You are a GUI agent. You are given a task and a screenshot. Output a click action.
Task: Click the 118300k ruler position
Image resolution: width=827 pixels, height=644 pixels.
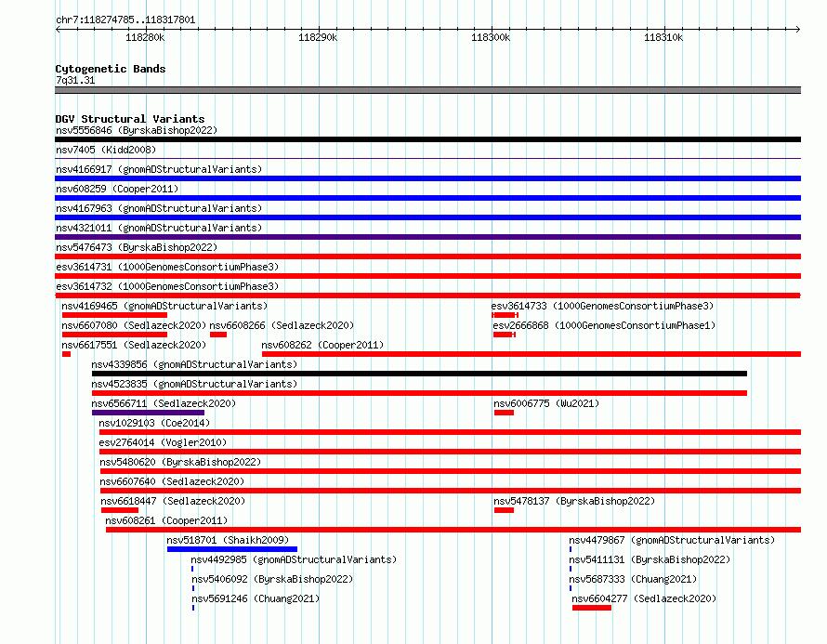491,37
